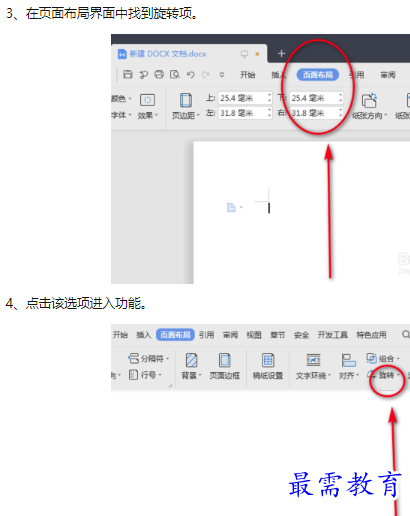This screenshot has height=516, width=410.
Task: Click the 纸张方向 paper orientation icon
Action: [369, 100]
